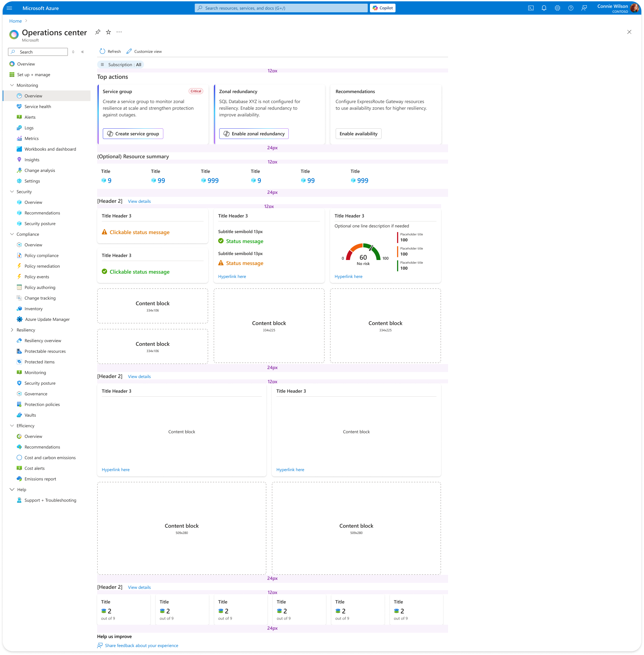Open Service health menu item
Image resolution: width=644 pixels, height=655 pixels.
38,106
